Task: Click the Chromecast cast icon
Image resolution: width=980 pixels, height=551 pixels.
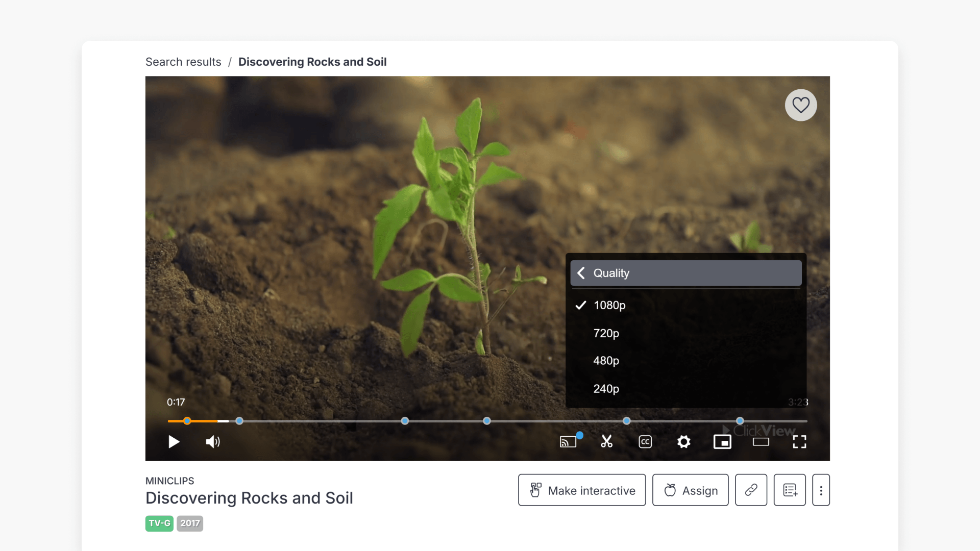Action: (x=568, y=442)
